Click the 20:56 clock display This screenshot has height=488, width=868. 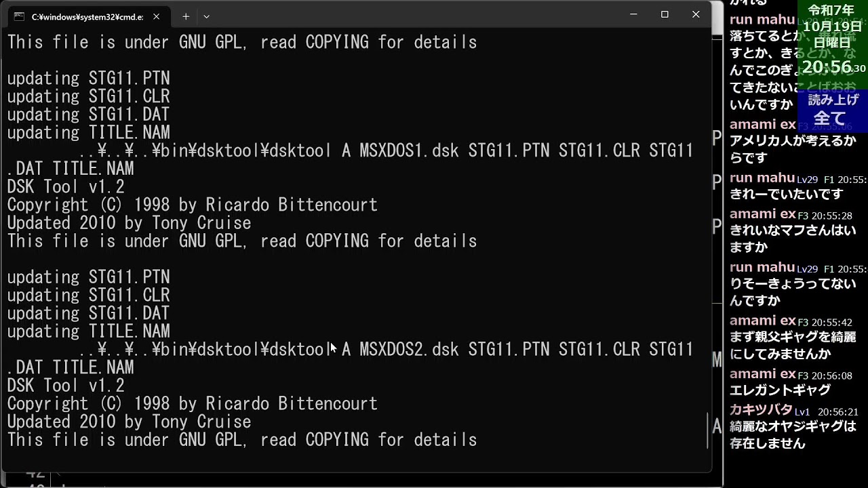(827, 66)
